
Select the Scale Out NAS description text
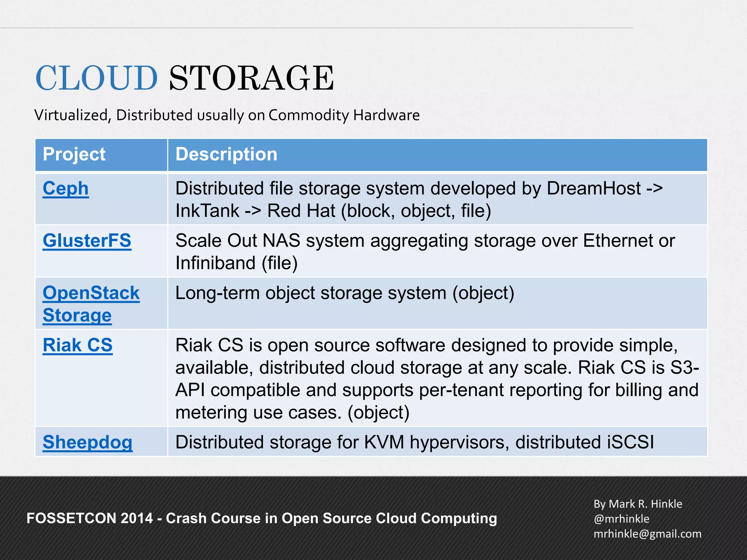pyautogui.click(x=425, y=252)
